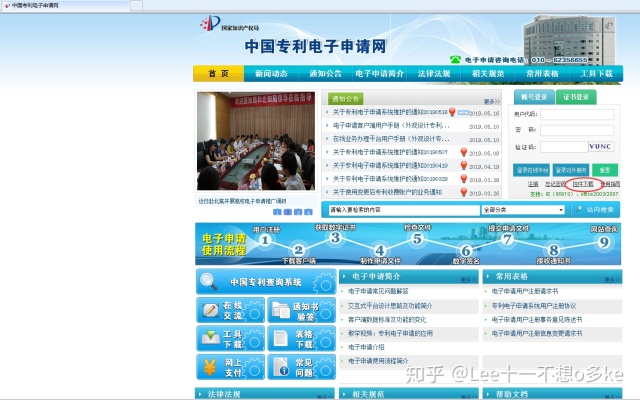This screenshot has width=640, height=400.
Task: Select last slideshow page indicator under photo
Action: tap(308, 212)
